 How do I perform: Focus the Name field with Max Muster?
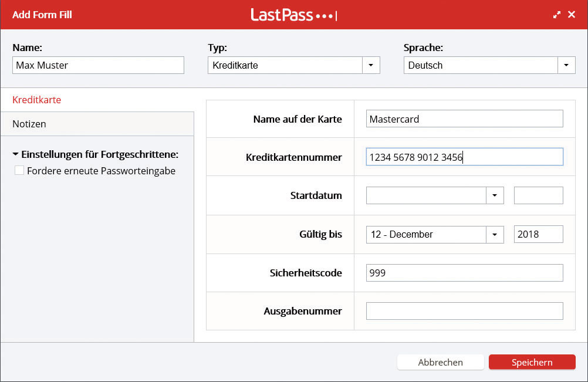98,65
